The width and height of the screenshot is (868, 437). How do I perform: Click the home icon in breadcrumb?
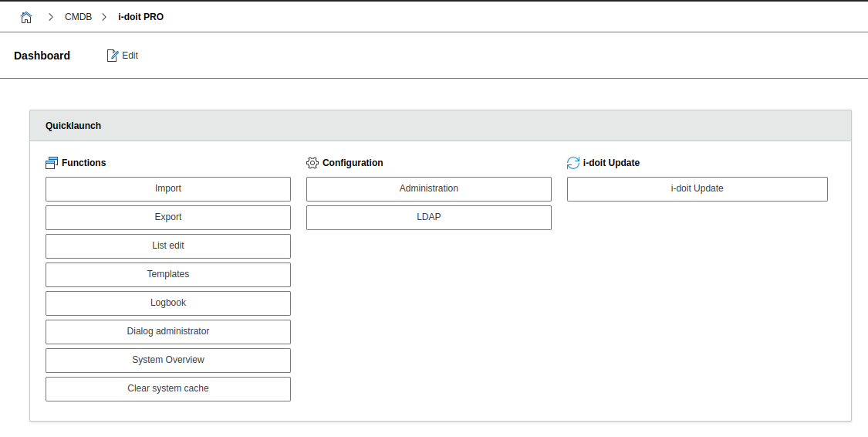pyautogui.click(x=26, y=17)
